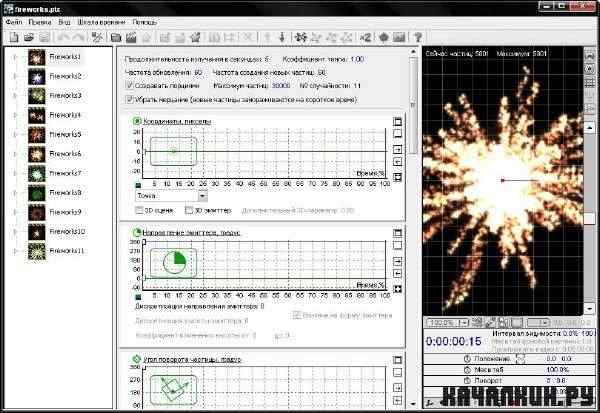Toggle the emitter shape influence checkbox
This screenshot has height=413, width=600.
click(x=296, y=315)
